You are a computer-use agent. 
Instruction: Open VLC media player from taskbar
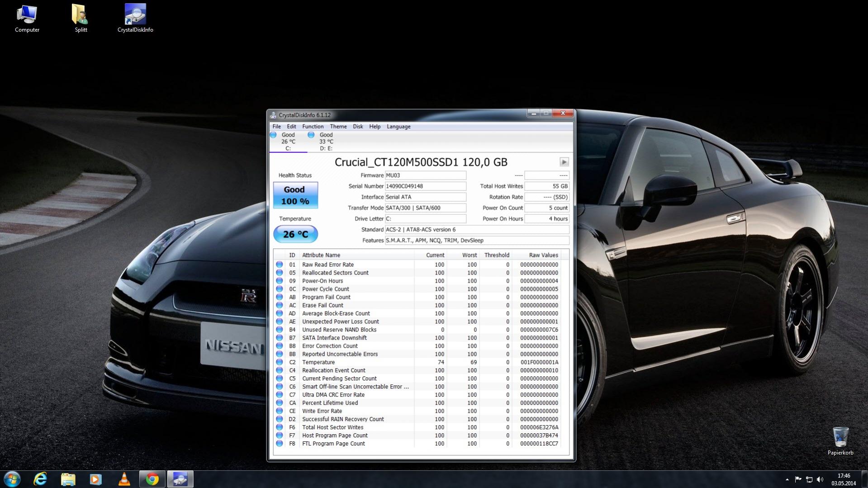[124, 479]
